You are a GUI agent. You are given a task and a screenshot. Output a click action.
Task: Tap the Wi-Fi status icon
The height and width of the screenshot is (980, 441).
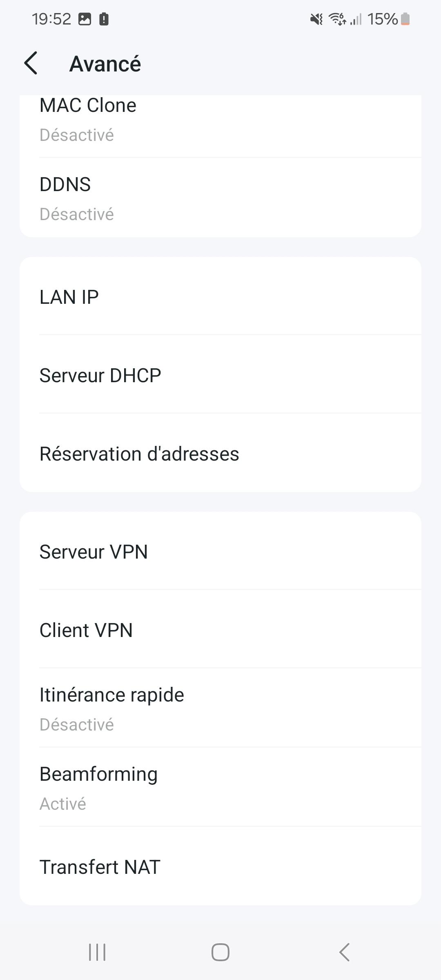pyautogui.click(x=337, y=19)
